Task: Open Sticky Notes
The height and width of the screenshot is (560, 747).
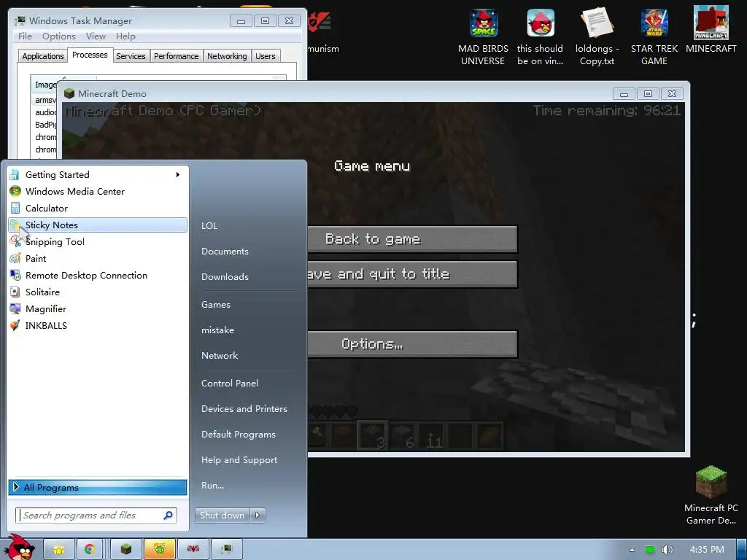Action: click(x=98, y=225)
